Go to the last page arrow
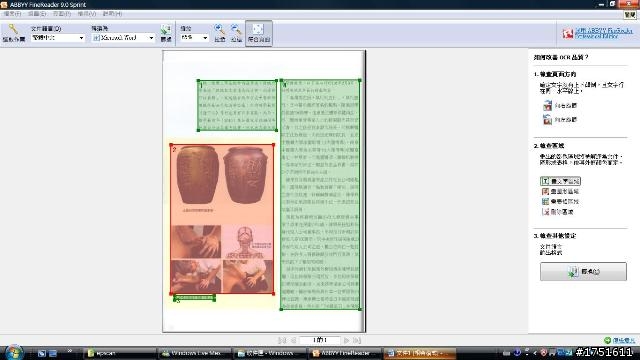Viewport: 640px width, 360px height. pos(357,340)
